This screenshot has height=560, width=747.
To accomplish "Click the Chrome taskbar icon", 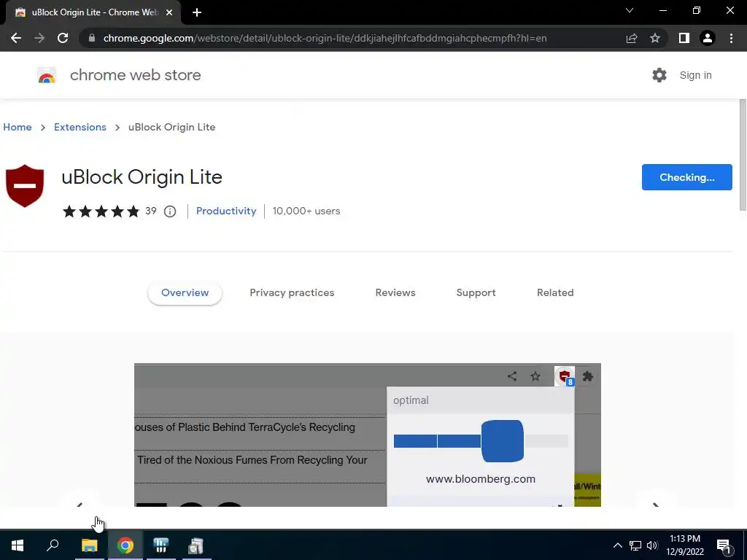I will [x=125, y=545].
